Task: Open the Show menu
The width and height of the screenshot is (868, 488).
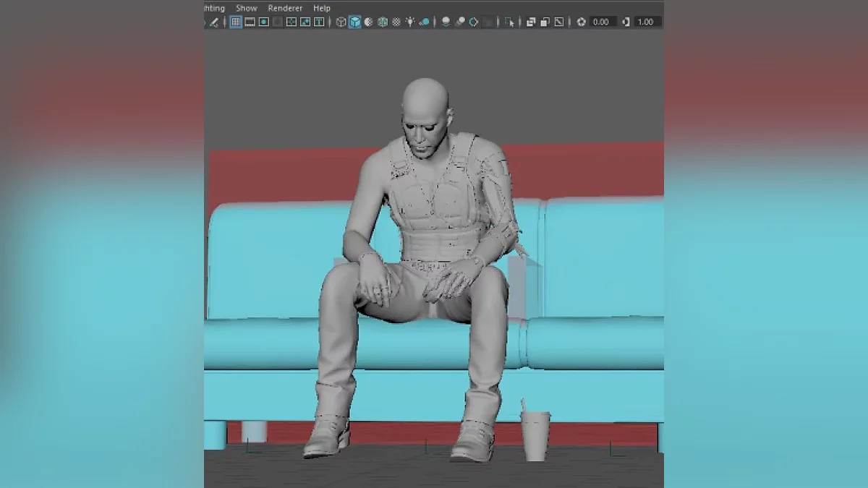Action: [247, 8]
